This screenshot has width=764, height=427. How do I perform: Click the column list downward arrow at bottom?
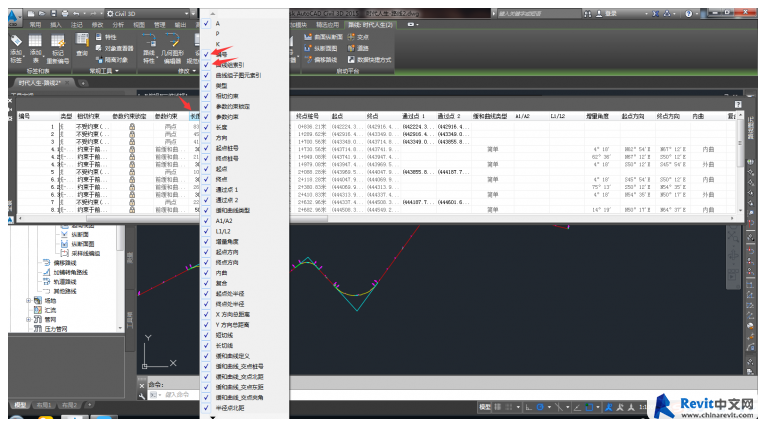click(x=212, y=417)
